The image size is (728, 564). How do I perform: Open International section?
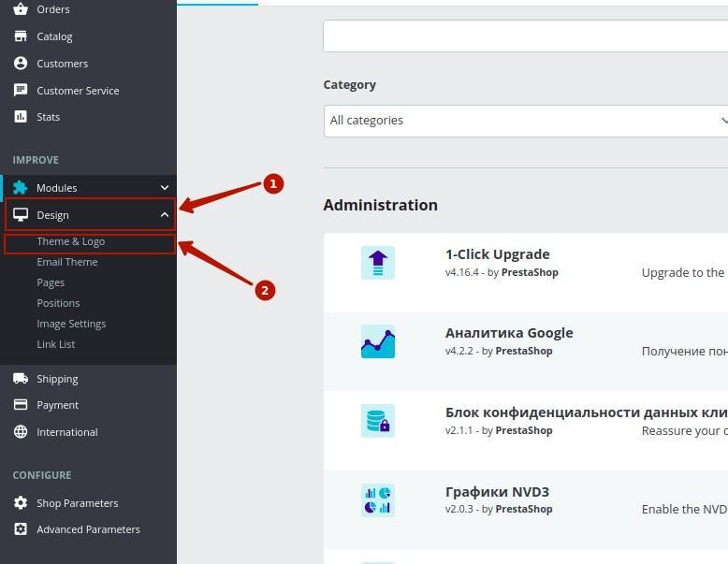pyautogui.click(x=67, y=432)
